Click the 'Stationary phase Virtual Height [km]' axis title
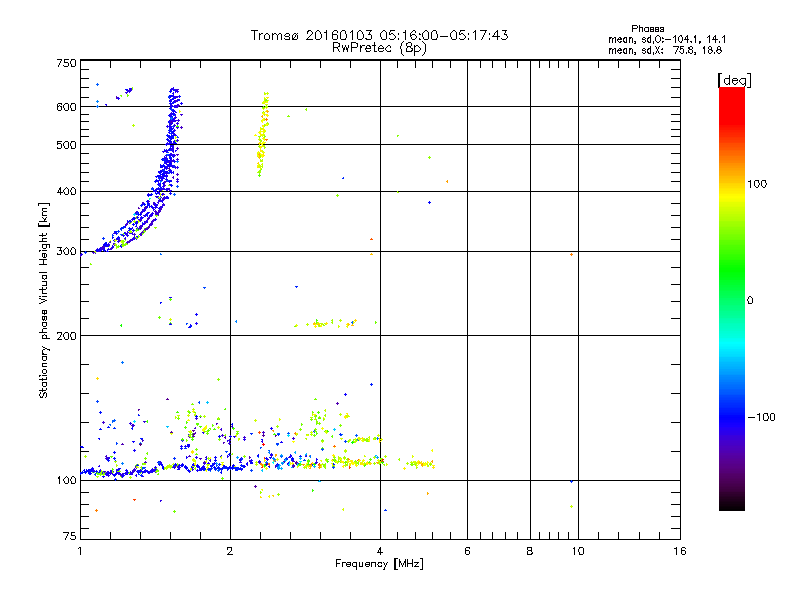This screenshot has height=600, width=800. click(x=43, y=300)
